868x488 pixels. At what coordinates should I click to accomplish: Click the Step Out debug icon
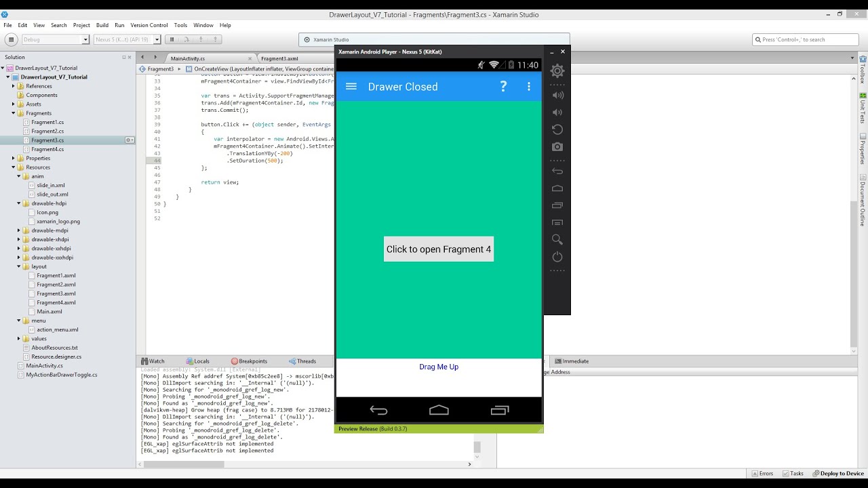coord(216,39)
